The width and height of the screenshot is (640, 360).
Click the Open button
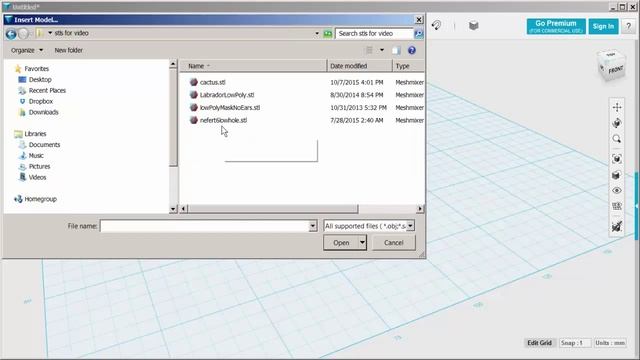[x=341, y=243]
